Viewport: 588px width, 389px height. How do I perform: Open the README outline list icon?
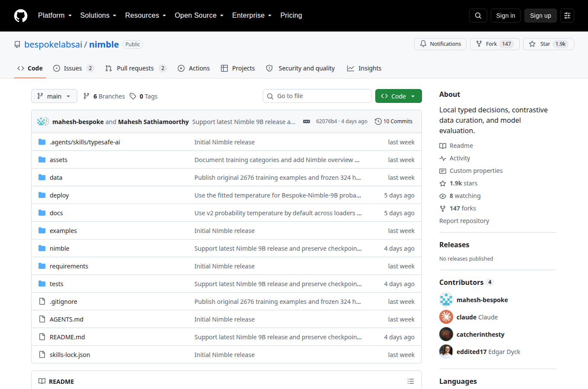click(411, 381)
